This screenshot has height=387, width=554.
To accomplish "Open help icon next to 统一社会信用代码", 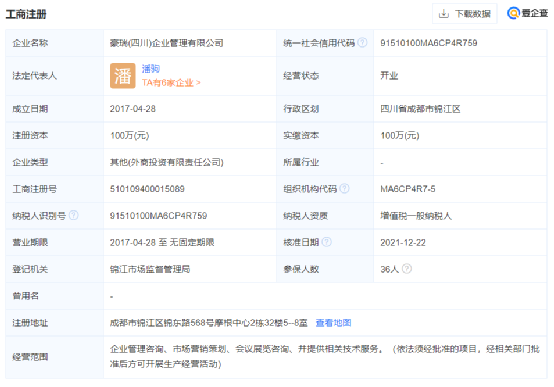I will click(x=362, y=43).
